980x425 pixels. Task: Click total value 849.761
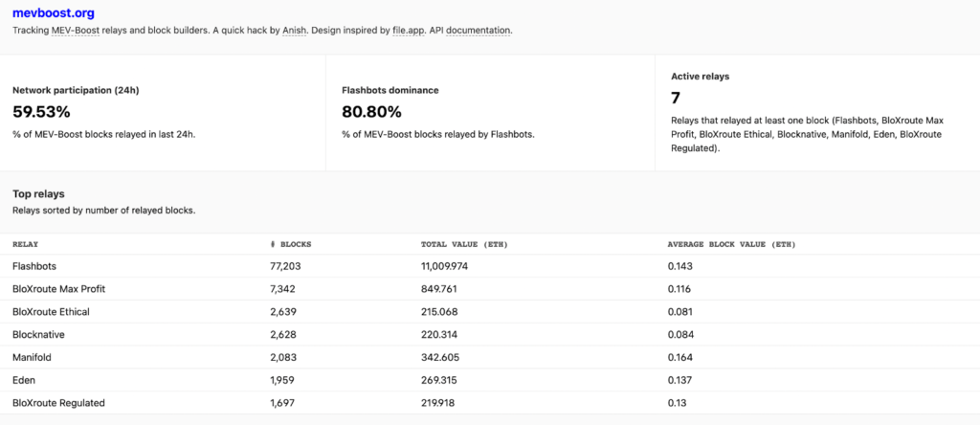pyautogui.click(x=438, y=289)
